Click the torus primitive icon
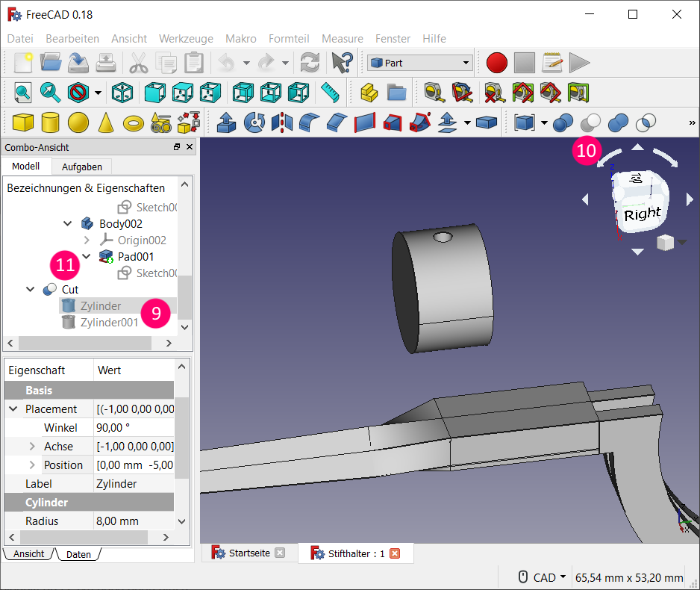This screenshot has height=590, width=700. pyautogui.click(x=134, y=122)
